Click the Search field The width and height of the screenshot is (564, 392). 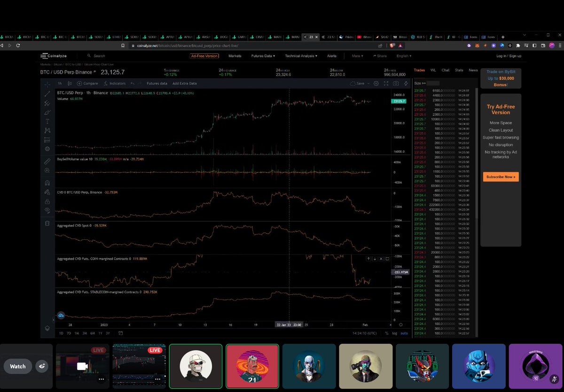pyautogui.click(x=100, y=55)
